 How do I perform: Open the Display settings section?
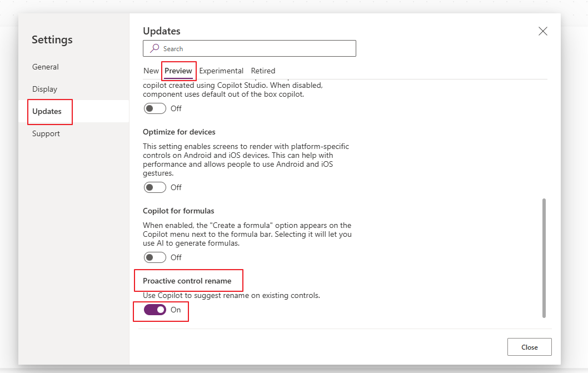44,89
